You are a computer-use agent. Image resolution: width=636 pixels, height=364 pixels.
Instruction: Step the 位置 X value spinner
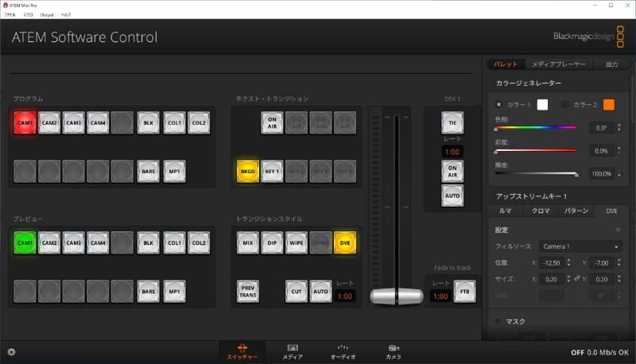click(568, 262)
